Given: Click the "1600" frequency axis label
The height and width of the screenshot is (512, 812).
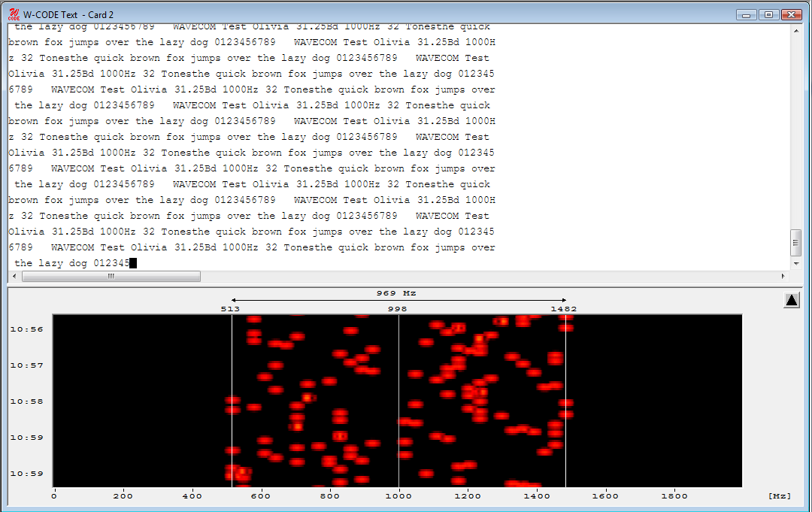Looking at the screenshot, I should click(x=605, y=496).
